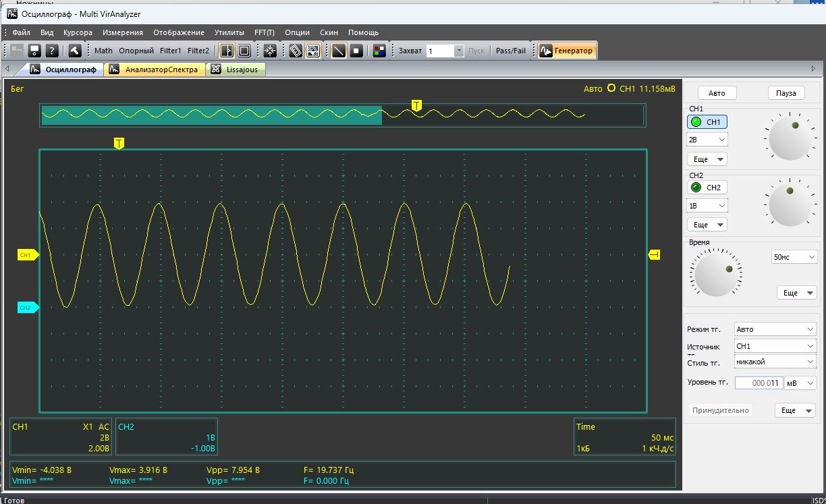Open the CH1 voltage 2В dropdown
This screenshot has width=826, height=504.
(707, 140)
